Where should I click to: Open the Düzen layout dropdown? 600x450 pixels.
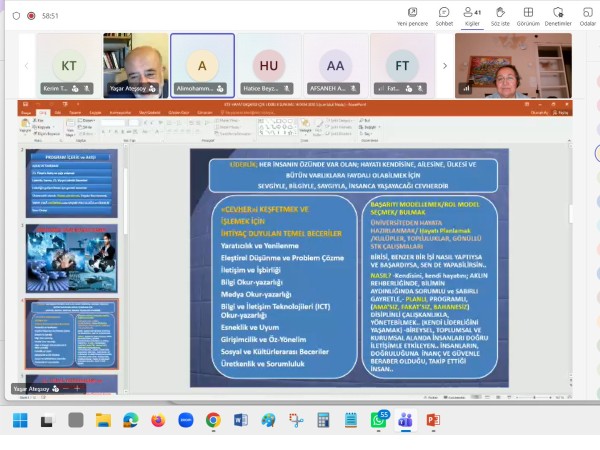click(86, 121)
